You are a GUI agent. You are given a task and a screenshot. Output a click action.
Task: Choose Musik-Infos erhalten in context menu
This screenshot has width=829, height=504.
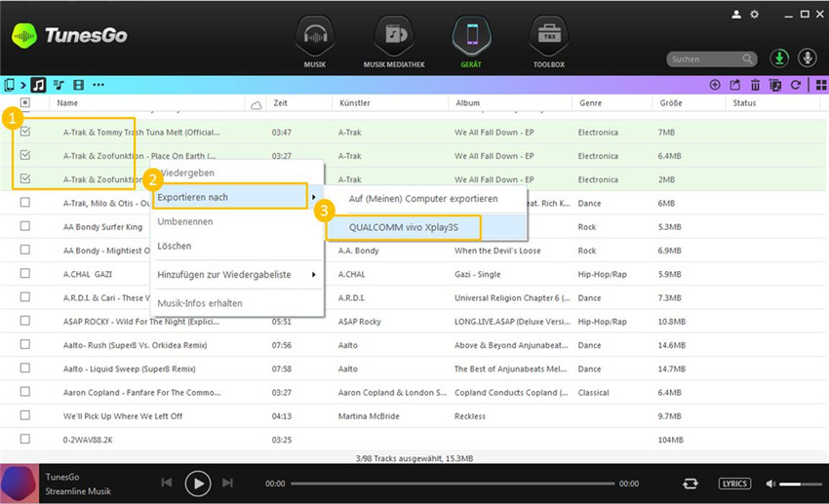(x=237, y=303)
